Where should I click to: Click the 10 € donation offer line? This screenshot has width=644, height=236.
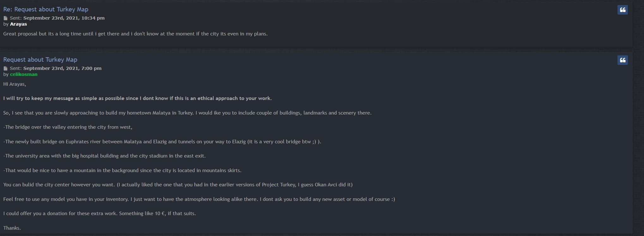tap(100, 214)
